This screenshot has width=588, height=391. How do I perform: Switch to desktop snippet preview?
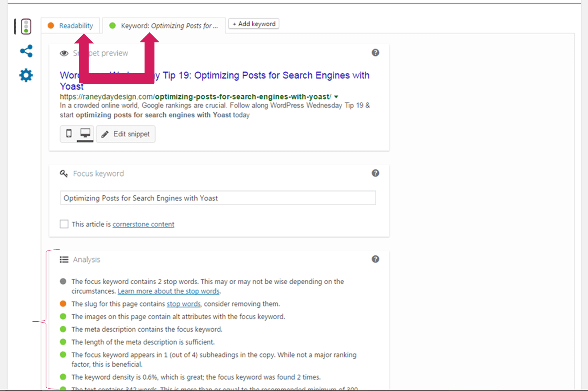pos(85,134)
